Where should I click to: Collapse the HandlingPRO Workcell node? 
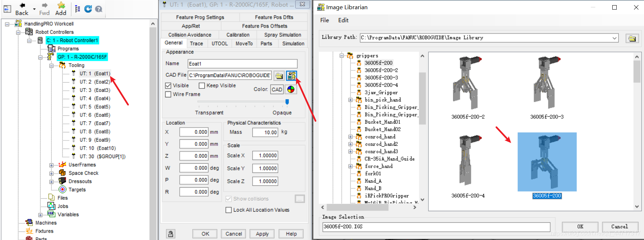(x=7, y=24)
